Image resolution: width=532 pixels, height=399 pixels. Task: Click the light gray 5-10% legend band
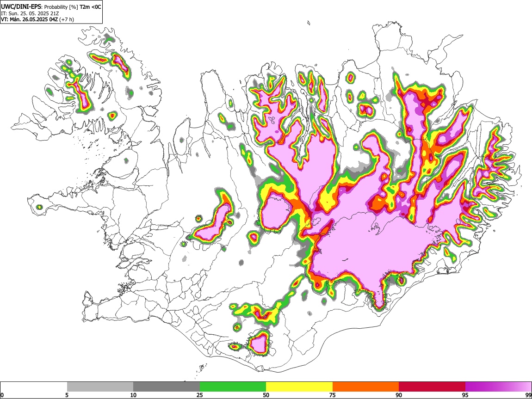[100, 387]
